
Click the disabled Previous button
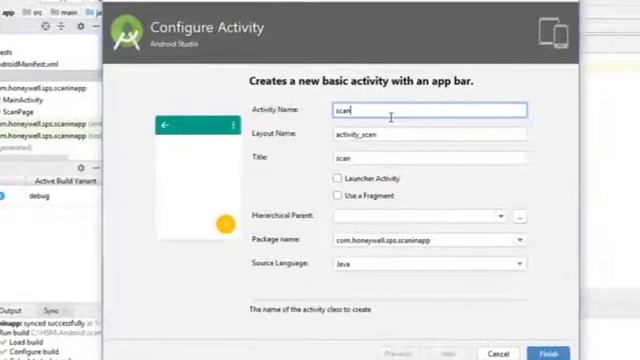pos(398,353)
